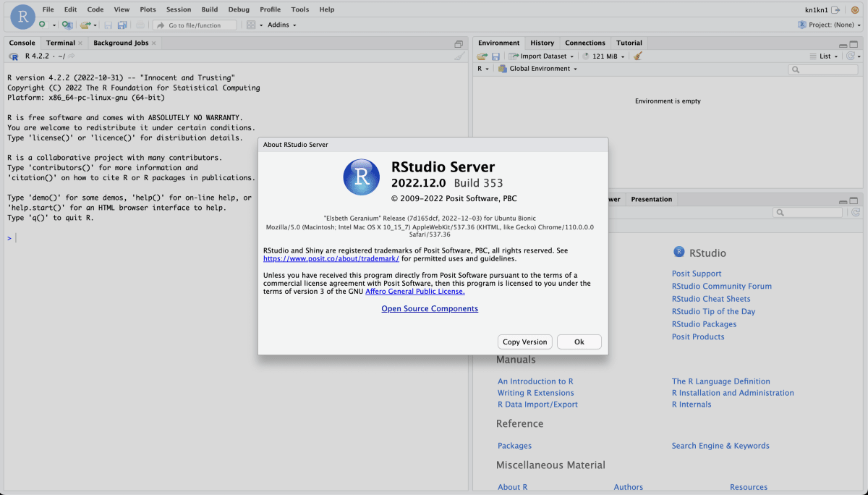Open the Edit menu
868x495 pixels.
pos(70,9)
